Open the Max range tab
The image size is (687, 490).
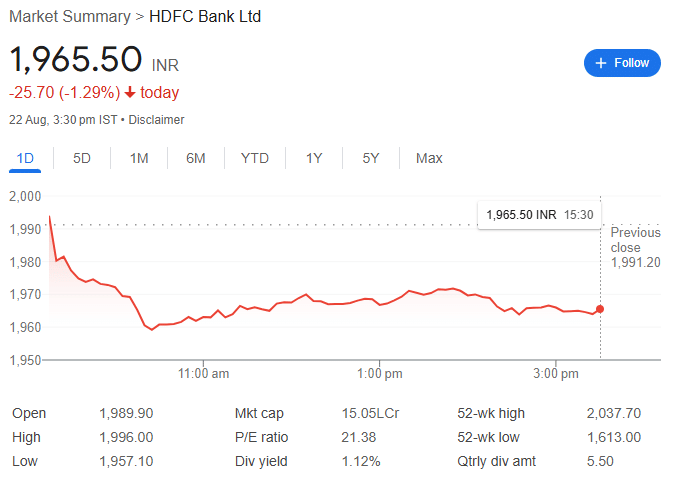pos(429,158)
